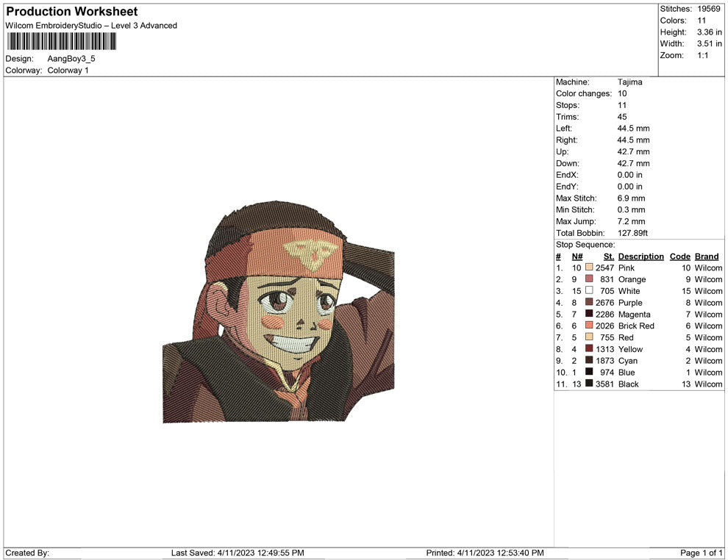Click the height value '3.36 in'

[709, 32]
